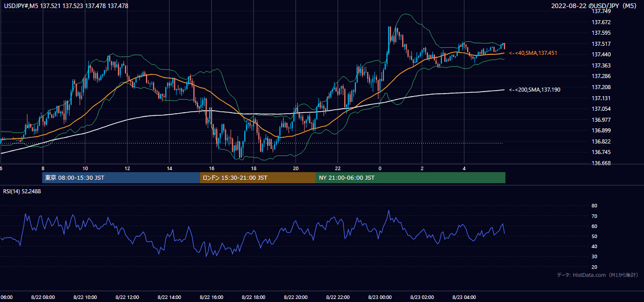644x302 pixels.
Task: Click hour label 14 under the price chart
Action: [169, 168]
